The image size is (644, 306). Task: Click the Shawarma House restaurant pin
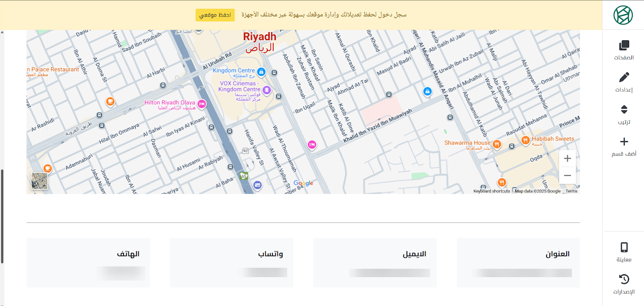tap(497, 144)
